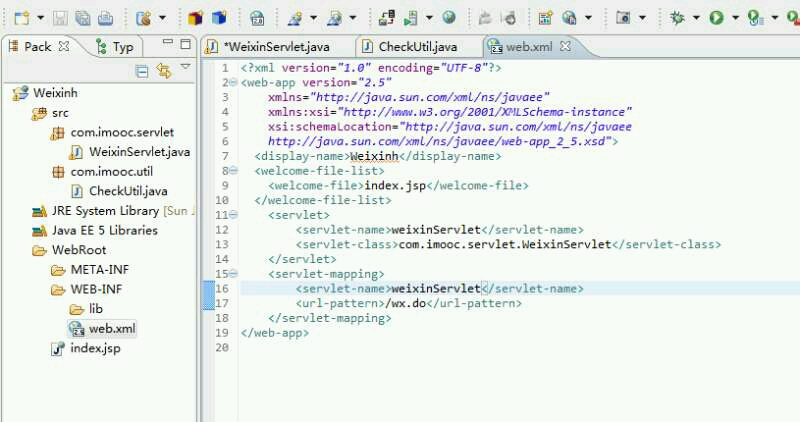The image size is (800, 422).
Task: Click the server deploy icon
Action: [387, 19]
